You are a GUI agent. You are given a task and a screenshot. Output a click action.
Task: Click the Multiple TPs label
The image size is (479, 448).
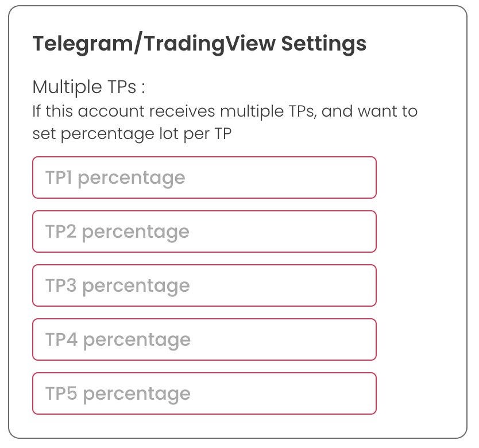88,87
